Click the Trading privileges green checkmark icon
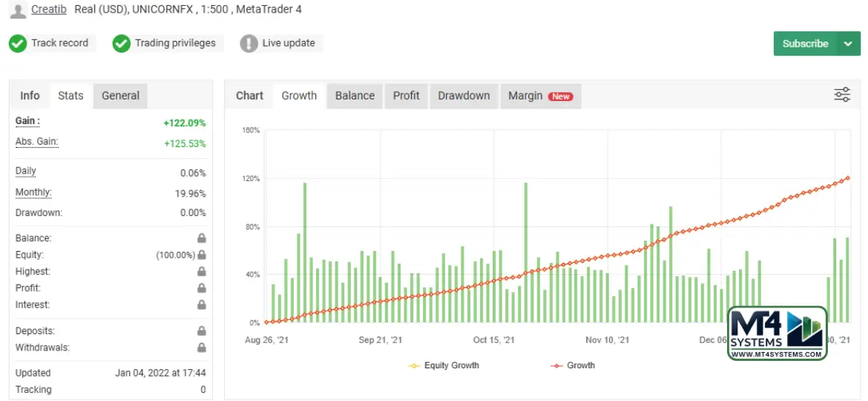This screenshot has height=401, width=868. click(x=122, y=44)
